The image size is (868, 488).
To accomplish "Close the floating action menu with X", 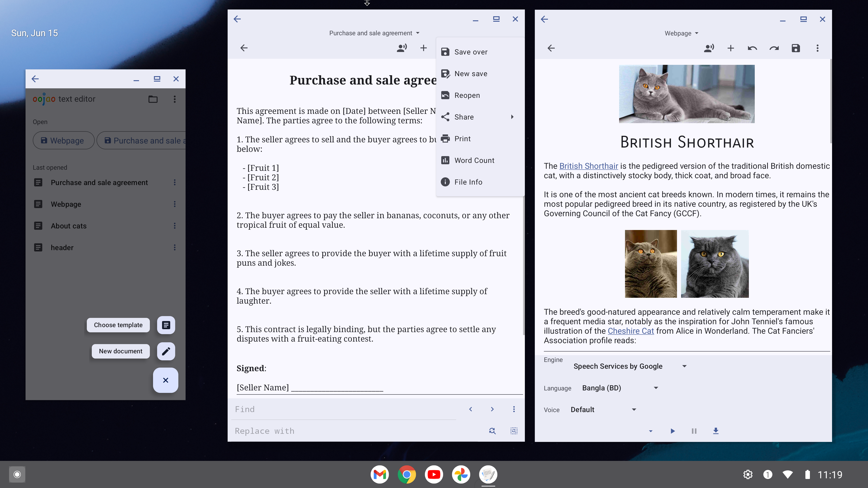I will click(165, 380).
